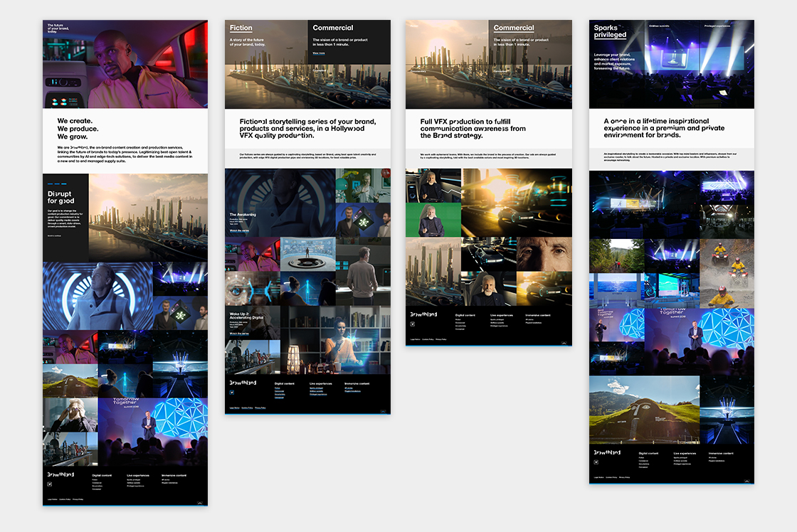Click View more under Commercial in the second mockup
Viewport: 797px width, 532px height.
tap(319, 53)
